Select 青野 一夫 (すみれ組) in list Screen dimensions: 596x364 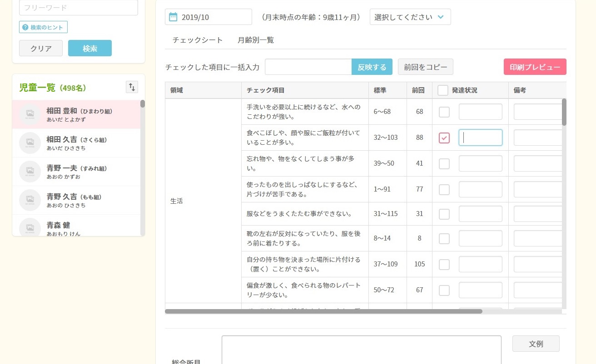(x=76, y=172)
